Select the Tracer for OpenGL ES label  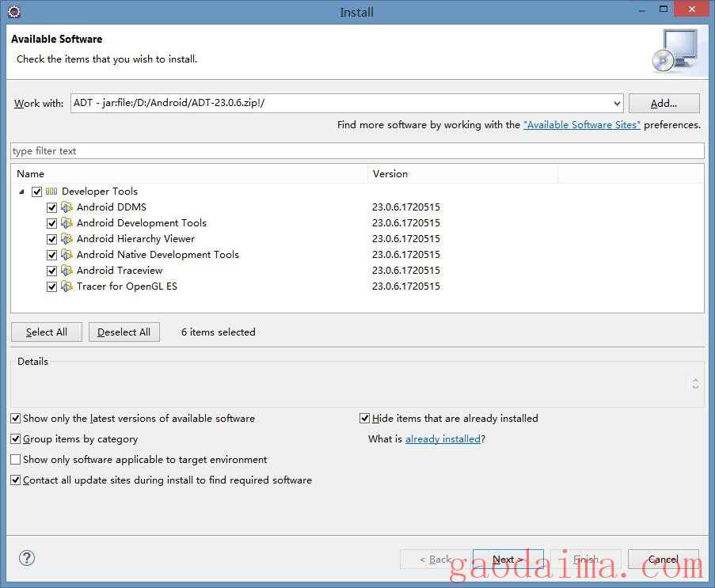[x=127, y=286]
